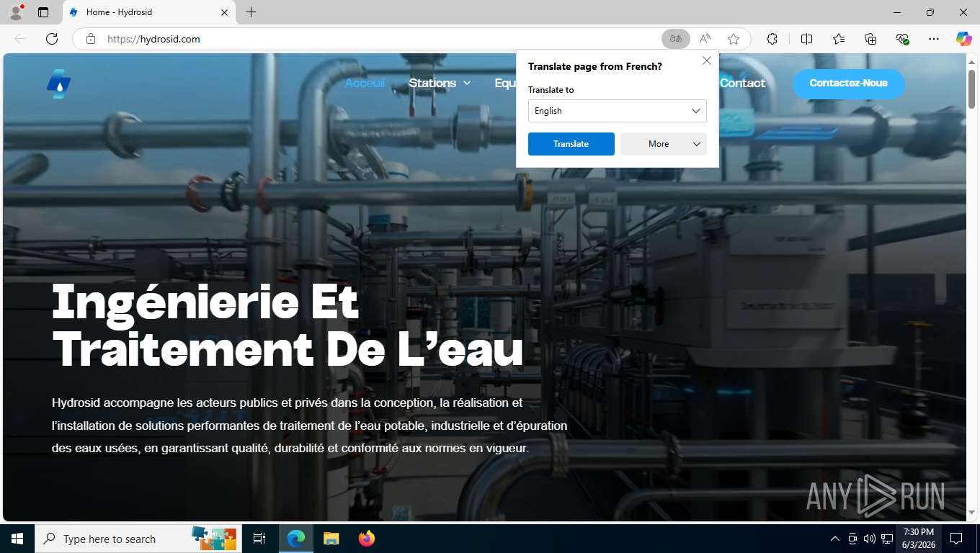The width and height of the screenshot is (980, 553).
Task: Open a new tab with plus button
Action: [251, 12]
